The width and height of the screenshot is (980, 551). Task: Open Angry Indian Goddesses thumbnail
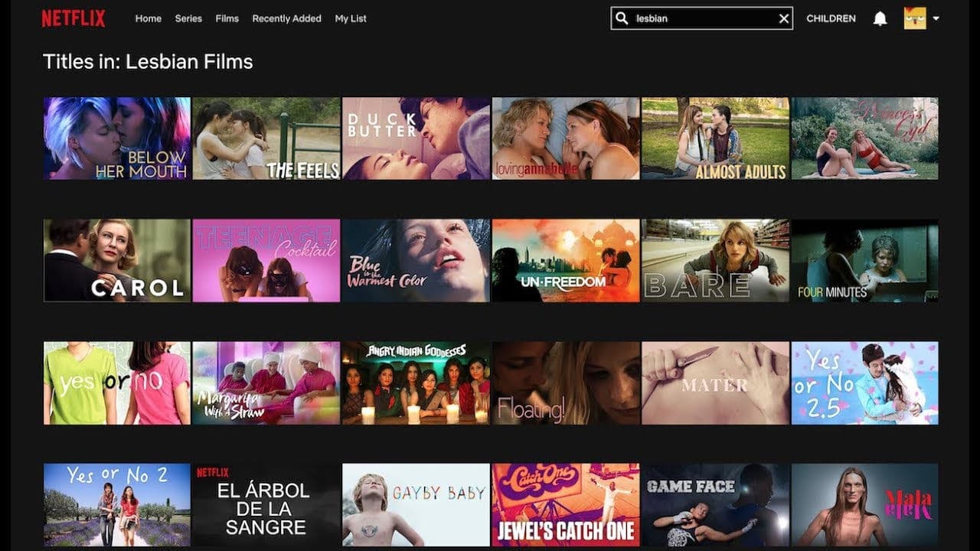coord(416,383)
